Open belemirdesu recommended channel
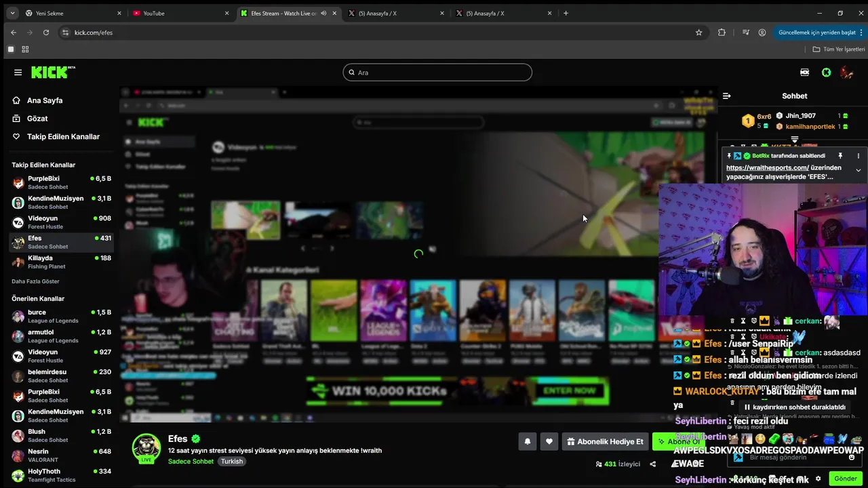 [x=62, y=375]
